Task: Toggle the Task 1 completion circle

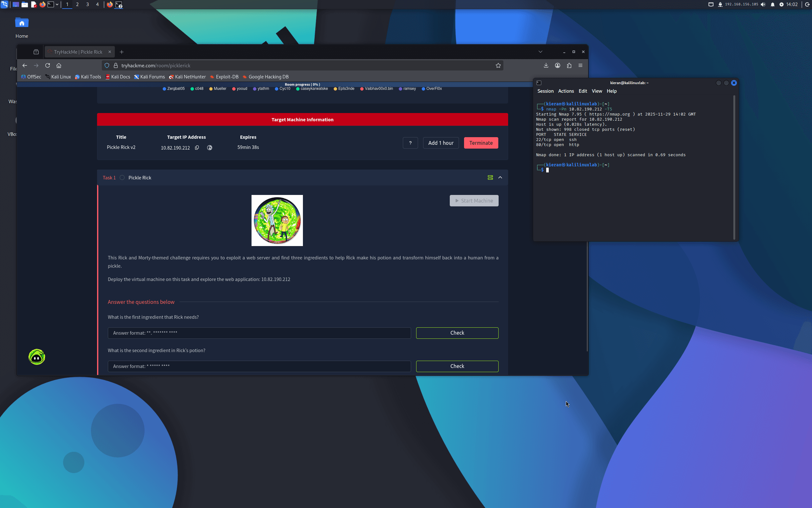Action: (122, 178)
